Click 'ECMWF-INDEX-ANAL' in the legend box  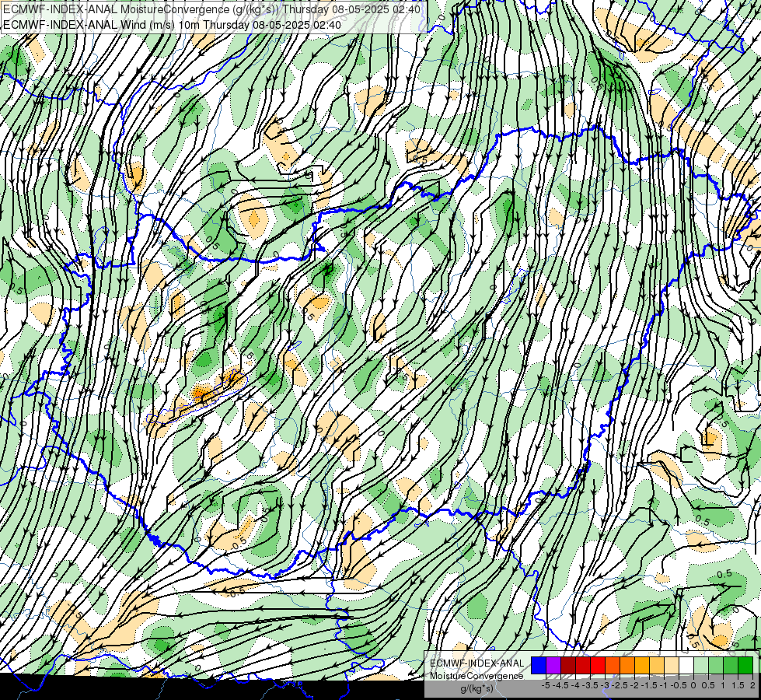(x=477, y=663)
